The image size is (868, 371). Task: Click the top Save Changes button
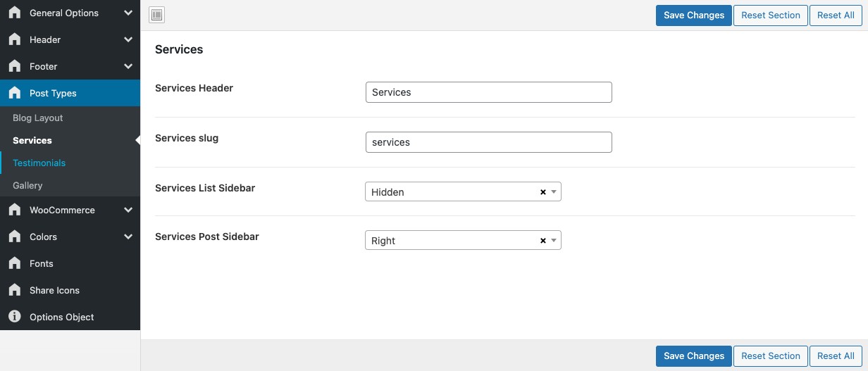(x=693, y=15)
